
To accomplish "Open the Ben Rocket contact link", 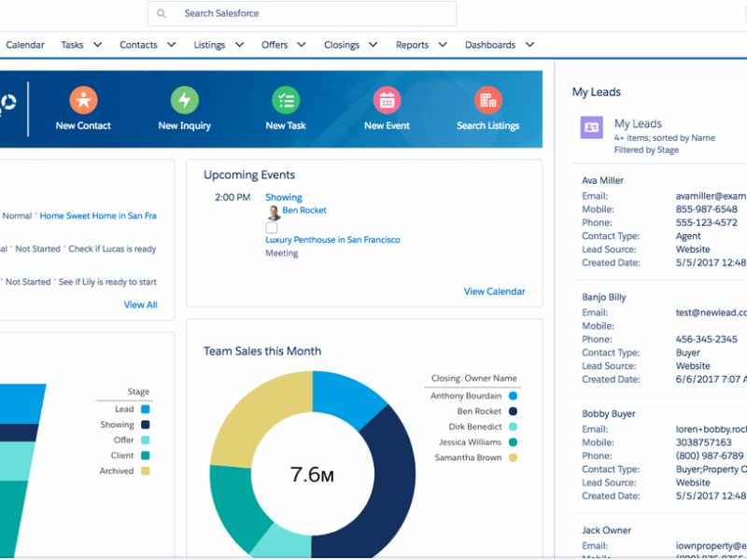I will 304,210.
